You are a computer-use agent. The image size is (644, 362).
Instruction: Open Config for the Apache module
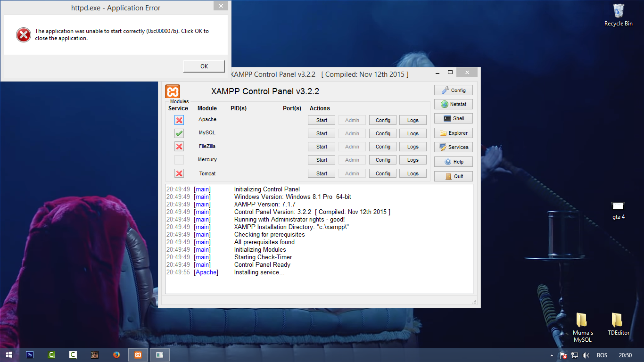click(x=383, y=120)
